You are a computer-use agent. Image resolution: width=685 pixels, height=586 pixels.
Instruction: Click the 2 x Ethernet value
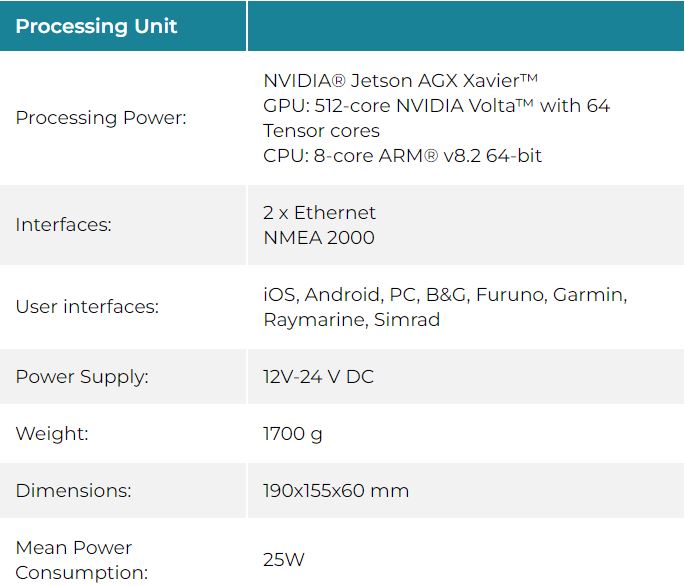[x=319, y=213]
